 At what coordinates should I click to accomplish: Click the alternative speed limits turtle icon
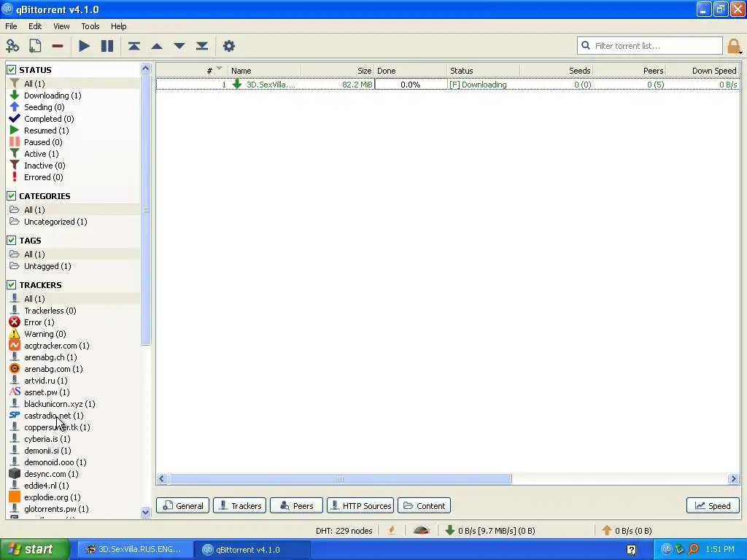tap(421, 530)
